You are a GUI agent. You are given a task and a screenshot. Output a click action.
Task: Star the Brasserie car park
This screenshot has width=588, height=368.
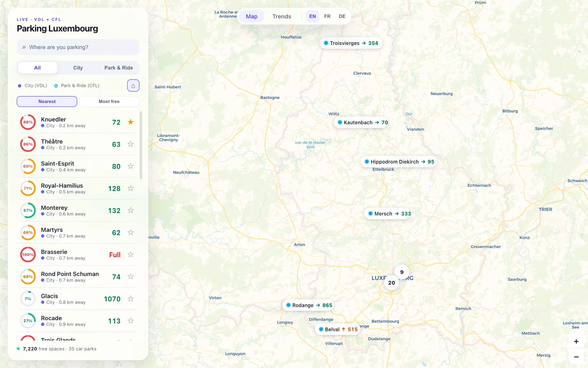131,254
